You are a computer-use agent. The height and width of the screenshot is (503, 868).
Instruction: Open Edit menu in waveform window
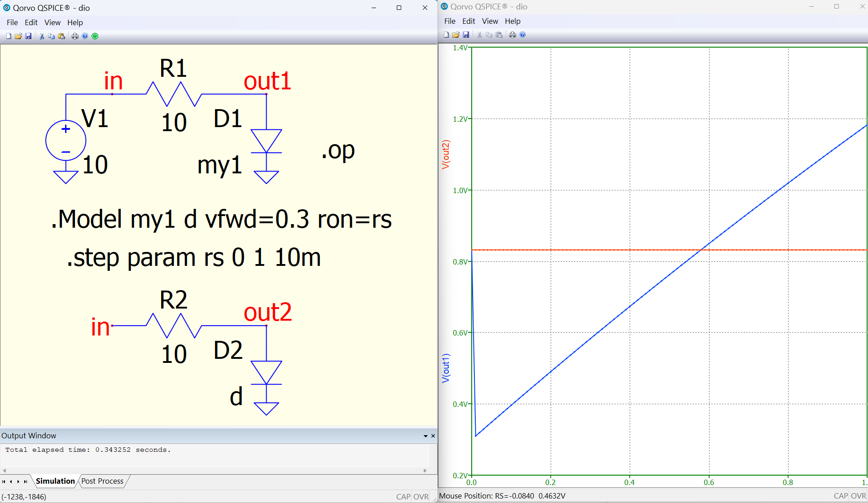click(469, 21)
